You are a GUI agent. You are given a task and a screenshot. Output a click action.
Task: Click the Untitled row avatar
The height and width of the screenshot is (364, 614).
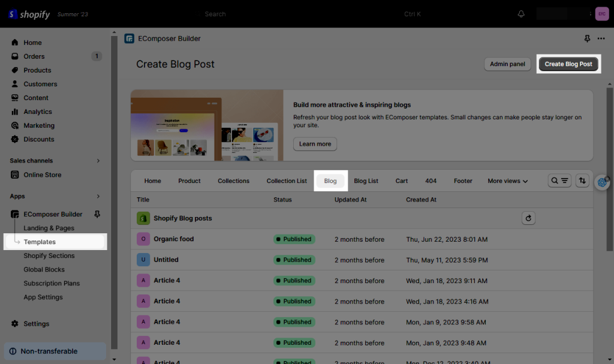coord(143,260)
